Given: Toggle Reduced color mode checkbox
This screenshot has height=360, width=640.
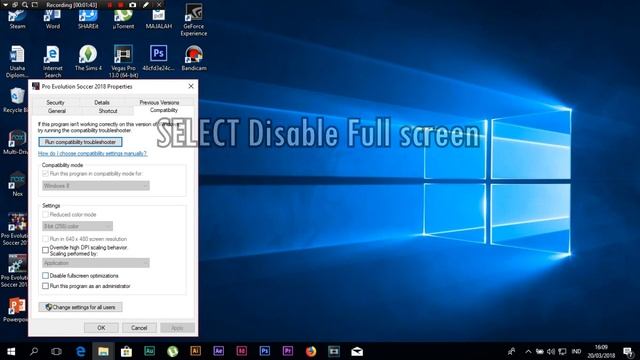Looking at the screenshot, I should tap(45, 214).
